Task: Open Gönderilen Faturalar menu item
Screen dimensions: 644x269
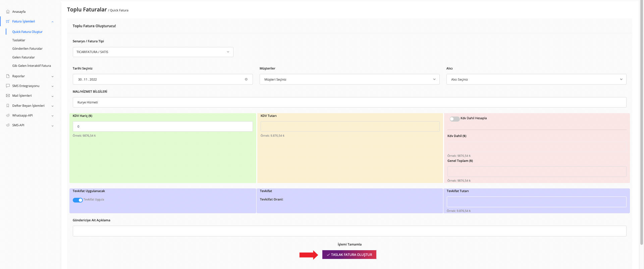Action: coord(28,49)
